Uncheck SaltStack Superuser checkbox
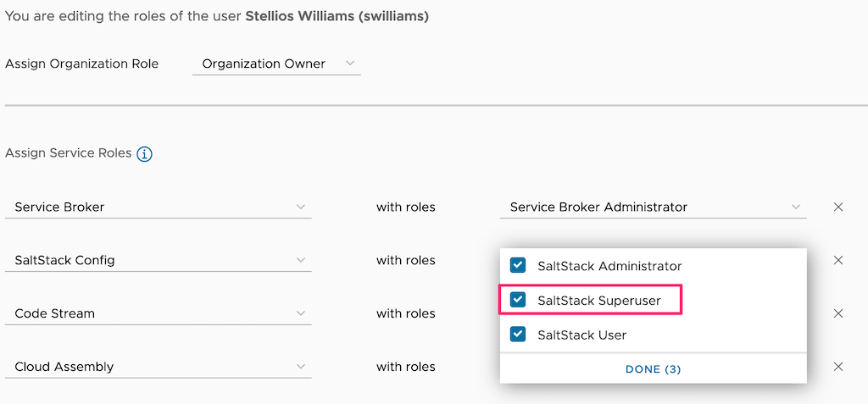The image size is (868, 404). click(x=518, y=300)
